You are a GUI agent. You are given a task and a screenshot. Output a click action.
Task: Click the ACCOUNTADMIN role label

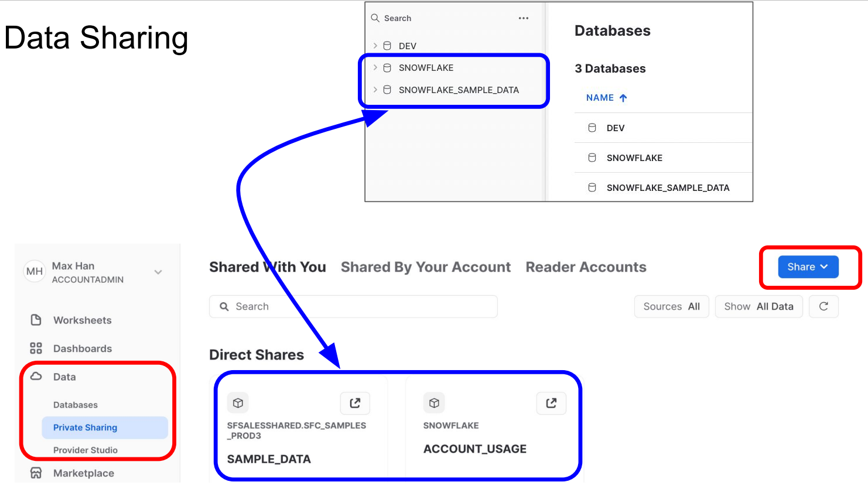[88, 279]
